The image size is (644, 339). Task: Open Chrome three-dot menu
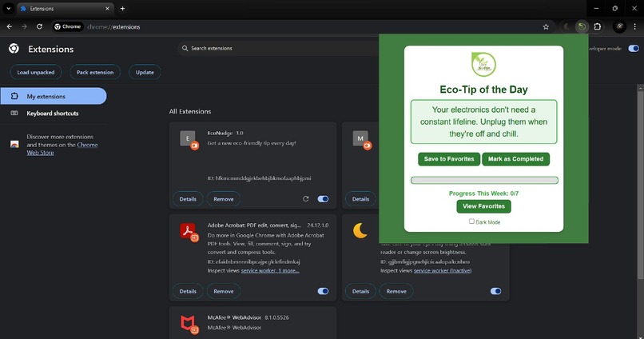(634, 26)
